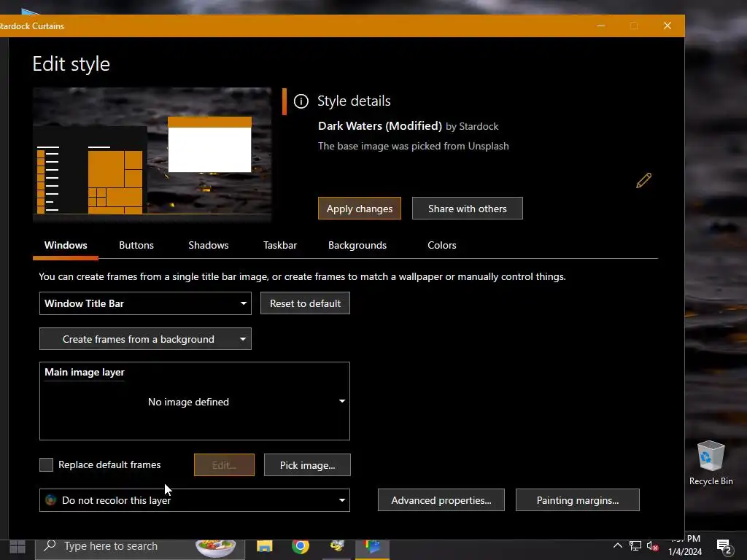Image resolution: width=747 pixels, height=560 pixels.
Task: Switch to the Taskbar tab
Action: [x=280, y=245]
